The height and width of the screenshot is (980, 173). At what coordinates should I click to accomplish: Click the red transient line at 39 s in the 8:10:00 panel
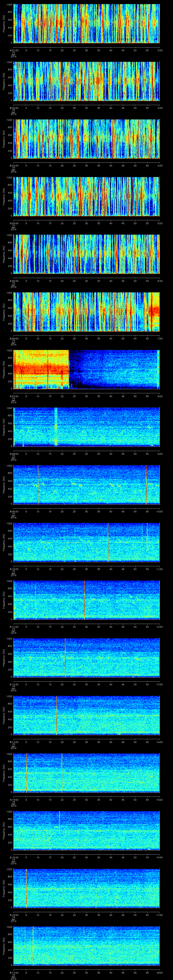[x=108, y=543]
